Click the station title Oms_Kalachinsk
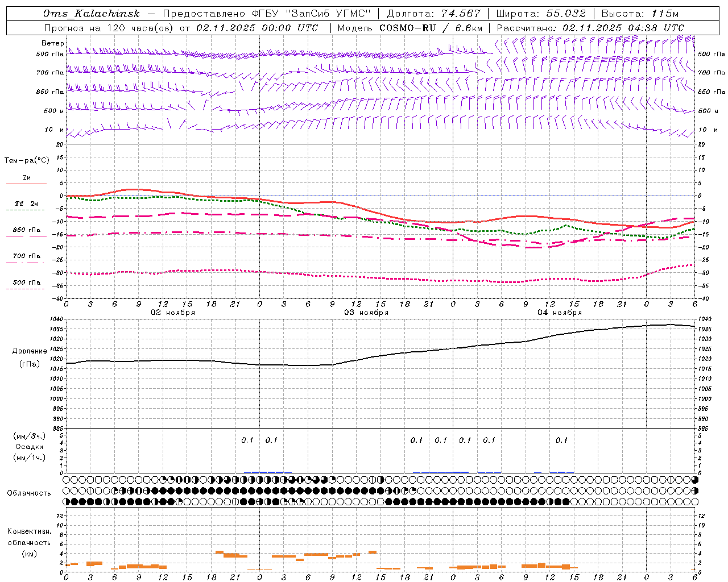Screen dimensions: 728x582 coord(92,14)
